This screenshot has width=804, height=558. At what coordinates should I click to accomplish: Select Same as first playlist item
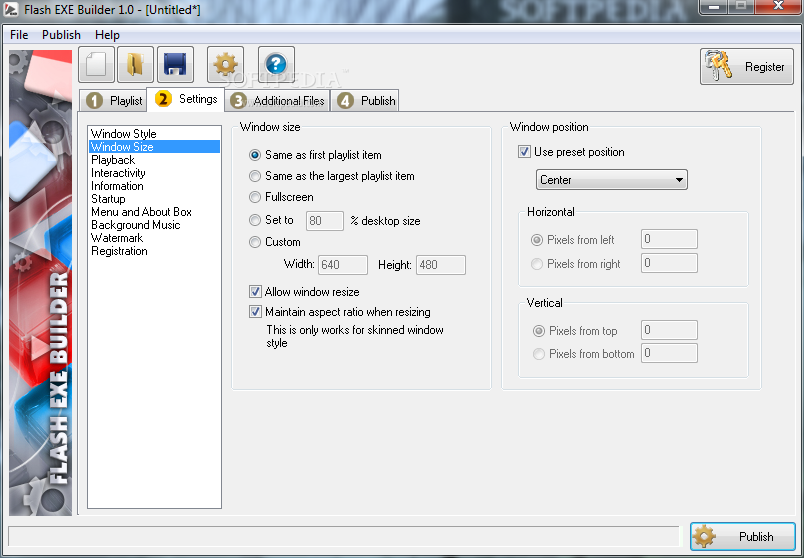click(315, 155)
